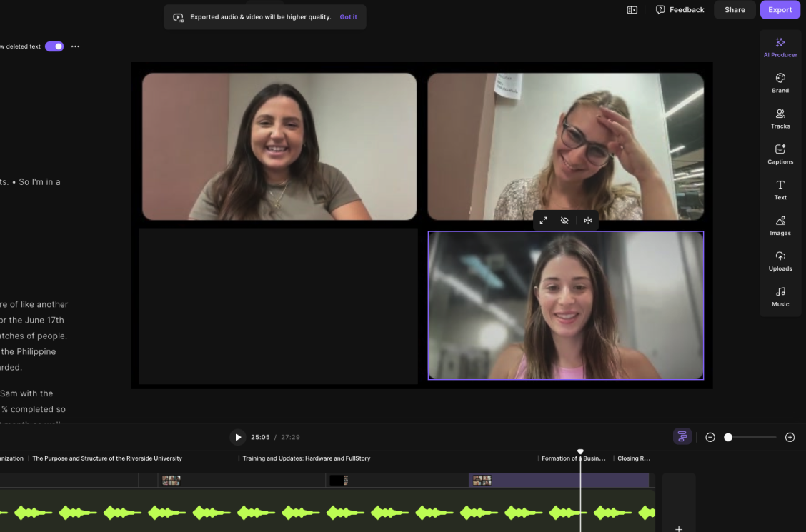Jump to Training and Updates chapter
Screen dimensions: 806x532
pyautogui.click(x=306, y=458)
